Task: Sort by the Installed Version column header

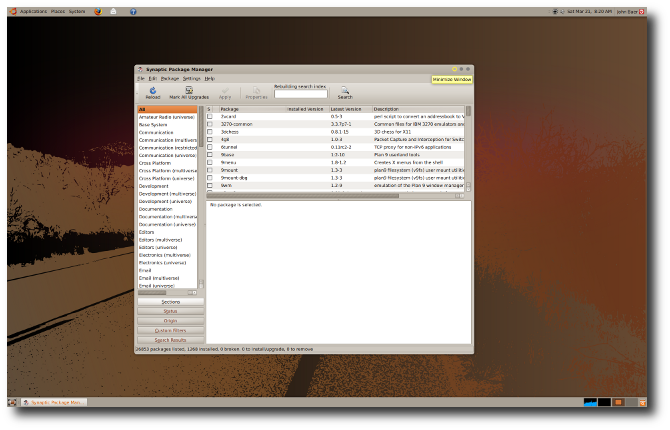Action: click(x=307, y=109)
